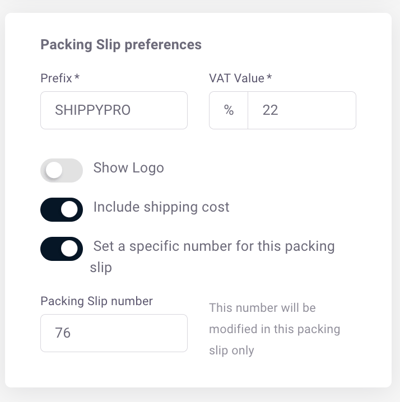This screenshot has height=402, width=400.
Task: Click the percent symbol beside VAT value
Action: [x=229, y=110]
